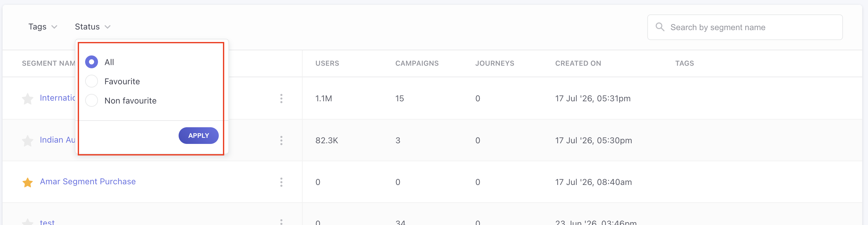This screenshot has height=225, width=868.
Task: Sort by the Created On column header
Action: tap(578, 63)
